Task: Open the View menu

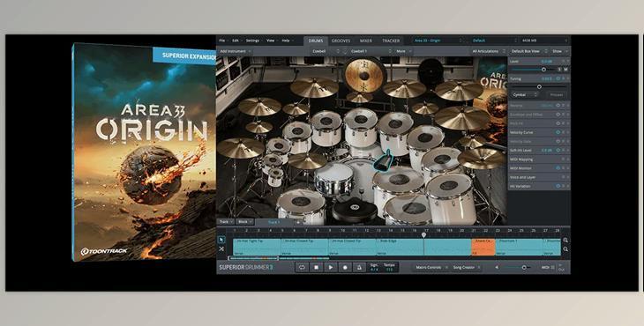Action: coord(272,41)
